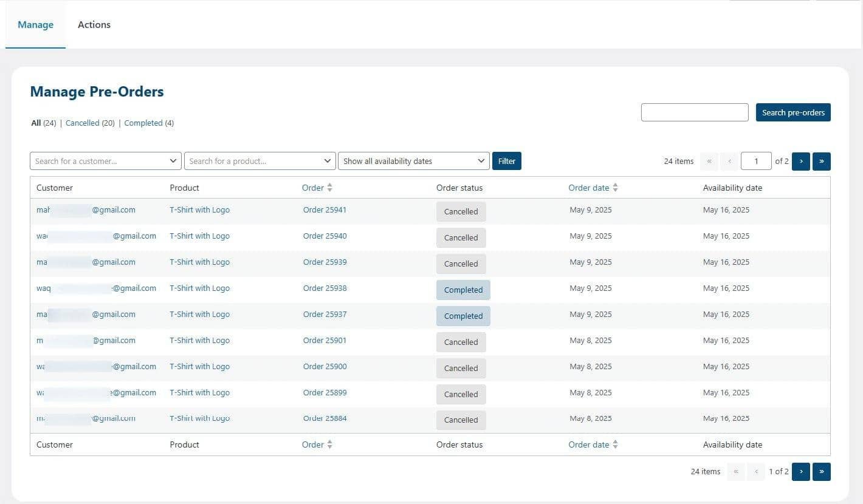This screenshot has height=504, width=863.
Task: Open customer email link for Order 25900
Action: click(x=96, y=367)
